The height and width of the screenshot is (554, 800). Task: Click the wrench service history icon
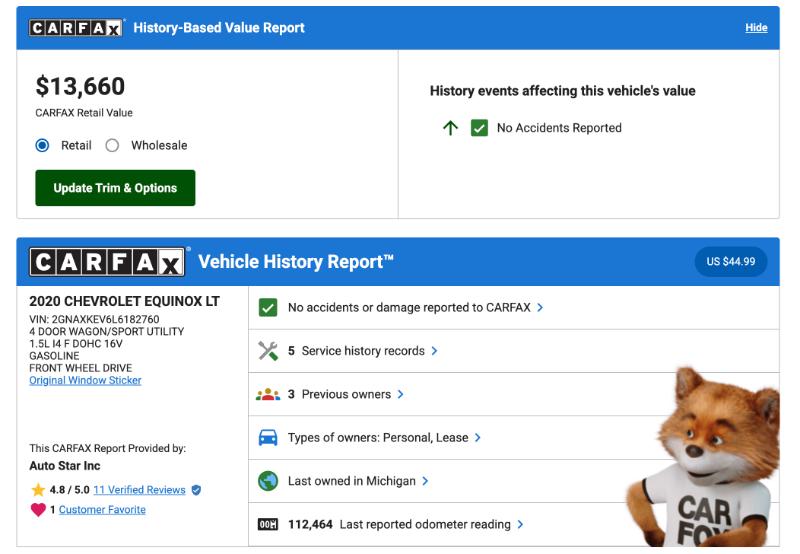(x=268, y=351)
